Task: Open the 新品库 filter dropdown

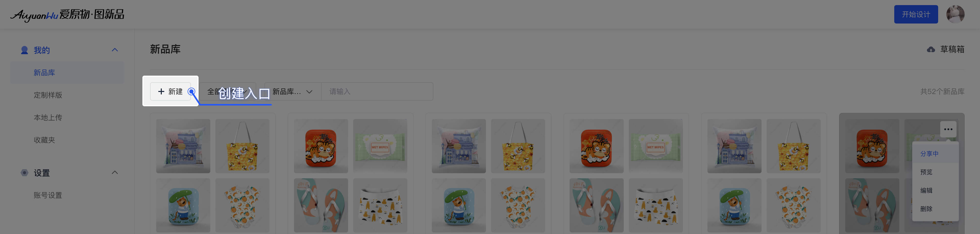Action: click(x=292, y=91)
